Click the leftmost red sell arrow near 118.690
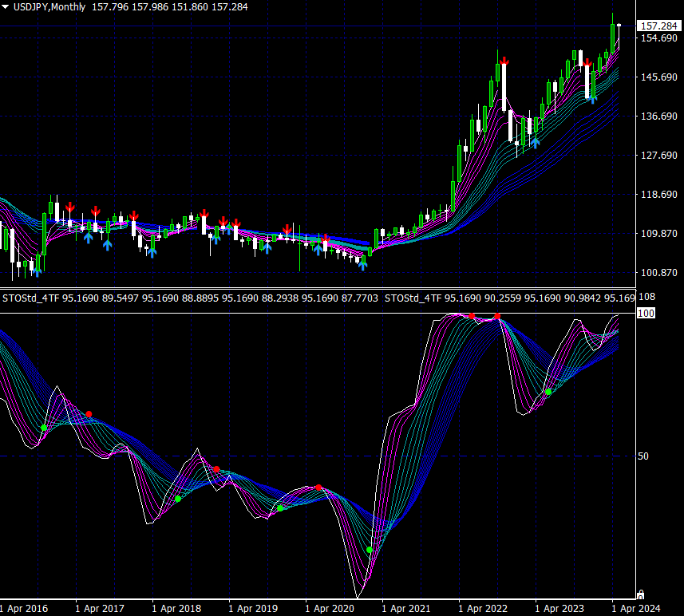Screen dimensions: 684x616 tap(70, 207)
